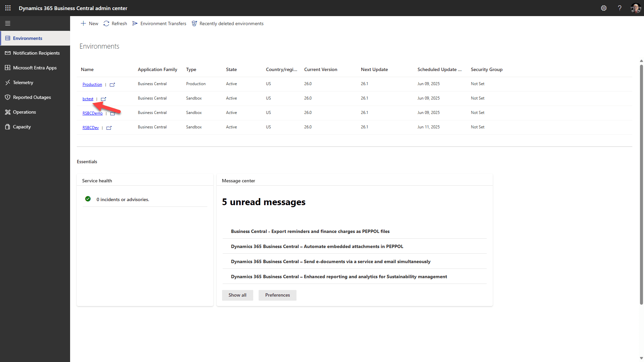Click the Help question mark icon
644x362 pixels.
click(x=620, y=8)
